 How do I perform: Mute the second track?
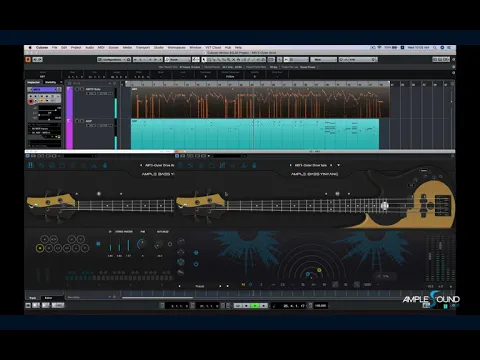[77, 121]
